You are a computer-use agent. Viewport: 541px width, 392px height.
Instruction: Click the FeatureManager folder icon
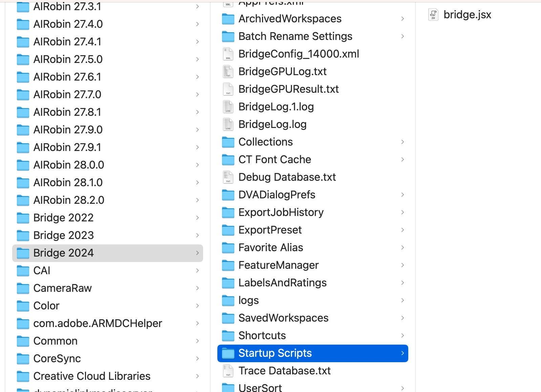coord(228,265)
